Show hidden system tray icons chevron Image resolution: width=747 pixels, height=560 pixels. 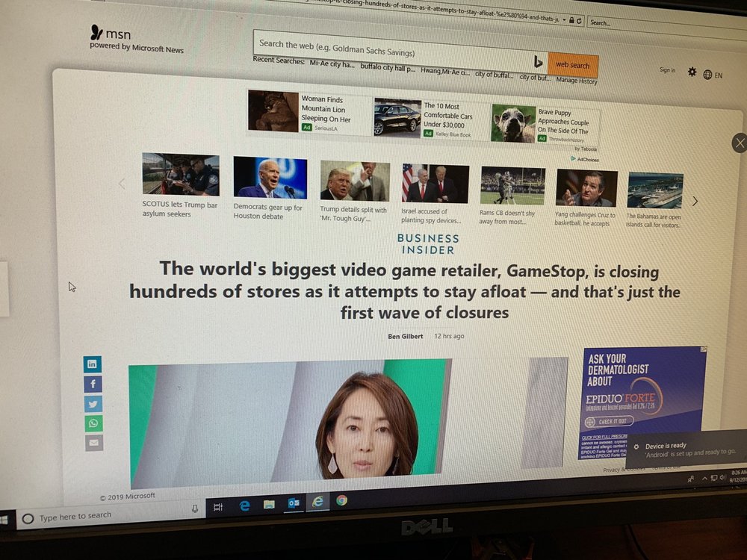click(x=704, y=478)
